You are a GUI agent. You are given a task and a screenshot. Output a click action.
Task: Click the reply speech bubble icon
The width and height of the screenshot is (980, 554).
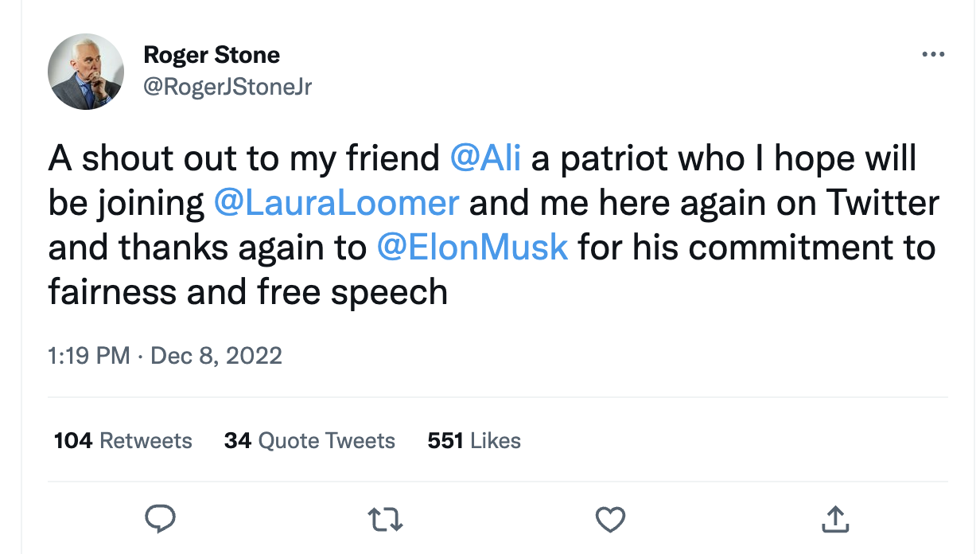160,520
